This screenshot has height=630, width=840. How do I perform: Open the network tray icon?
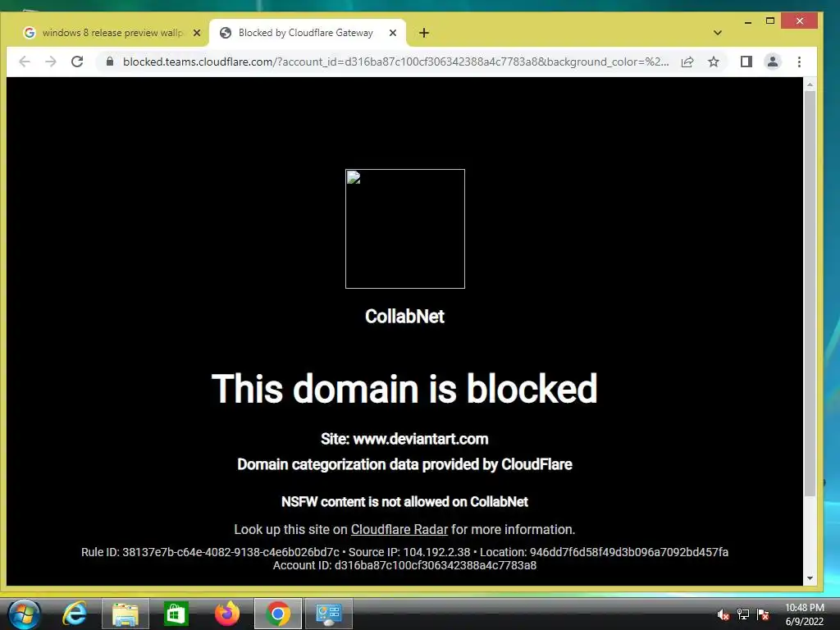[x=743, y=614]
